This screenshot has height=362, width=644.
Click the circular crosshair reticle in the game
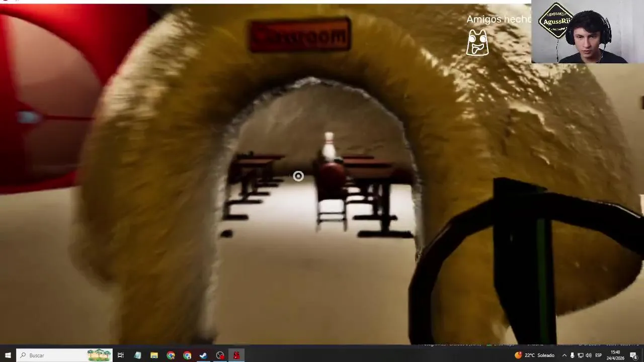click(298, 176)
